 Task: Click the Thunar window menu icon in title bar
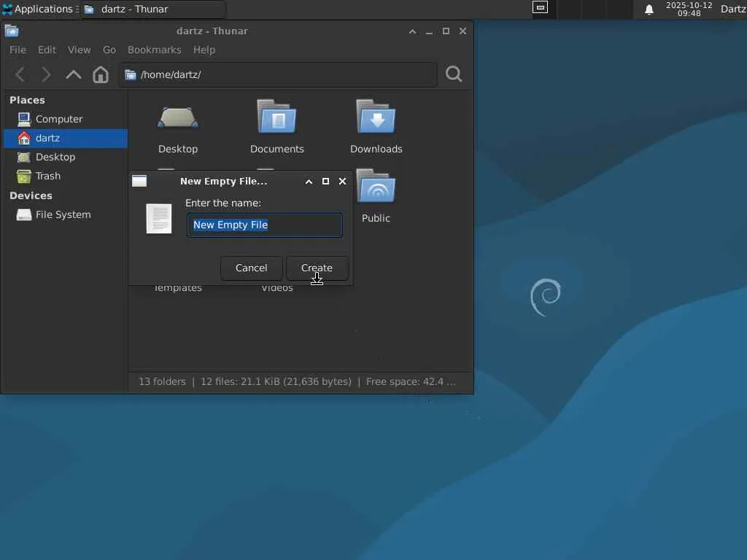point(12,31)
